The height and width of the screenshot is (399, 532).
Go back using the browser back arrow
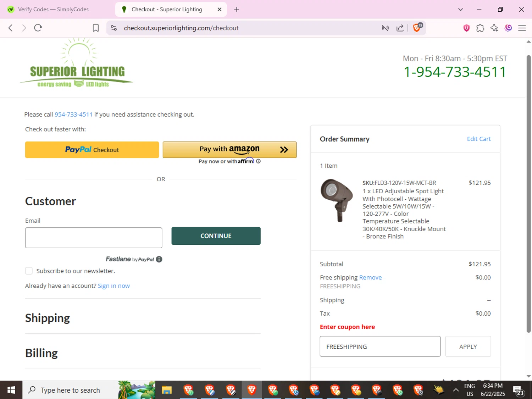pos(11,28)
